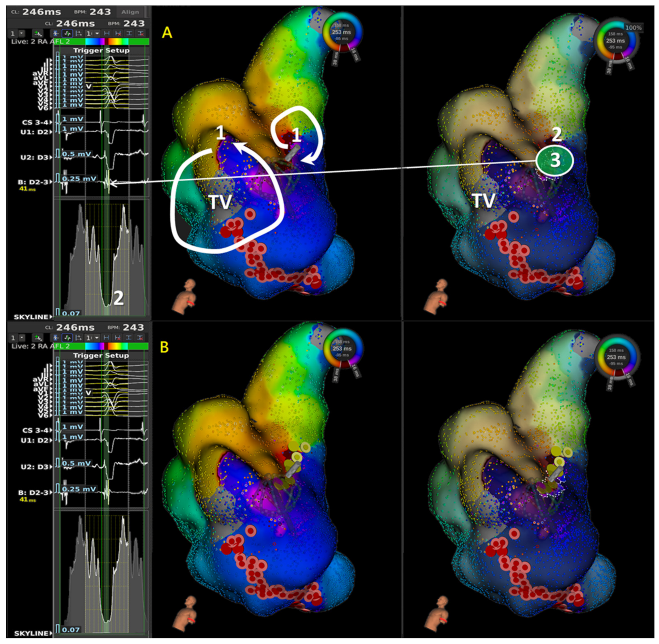
Task: Toggle the highlighted green waveform view icon in top toolbar
Action: point(67,34)
